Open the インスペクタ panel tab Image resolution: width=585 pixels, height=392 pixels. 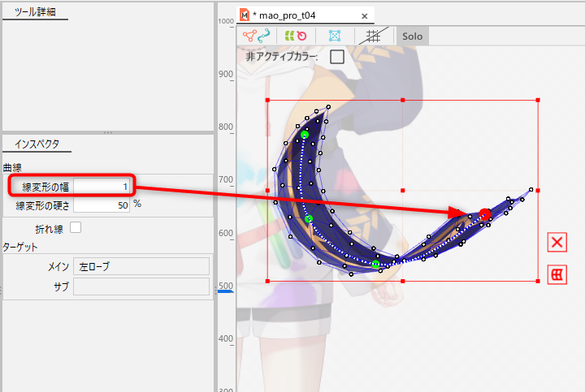tap(37, 144)
